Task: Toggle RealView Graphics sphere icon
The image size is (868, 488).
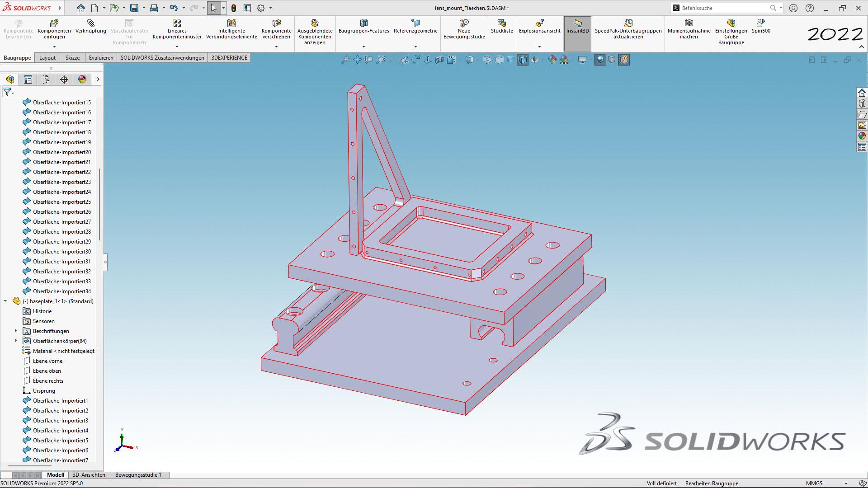Action: click(x=600, y=60)
